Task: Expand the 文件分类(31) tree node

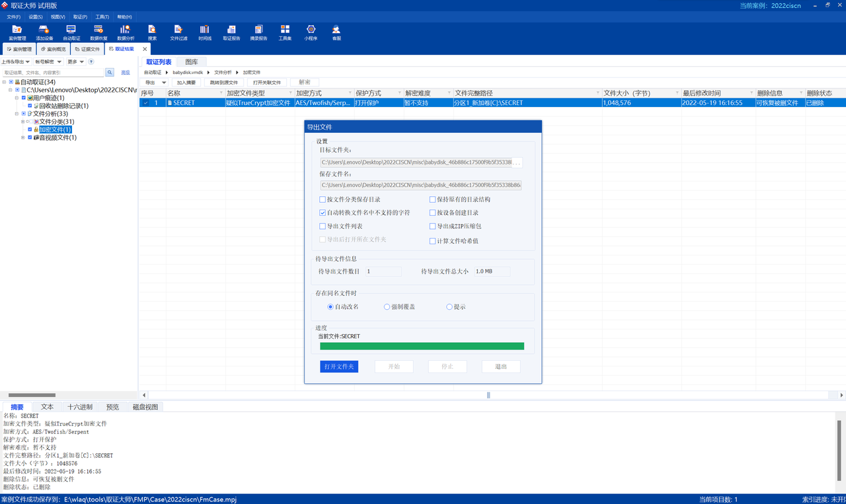Action: pos(23,122)
